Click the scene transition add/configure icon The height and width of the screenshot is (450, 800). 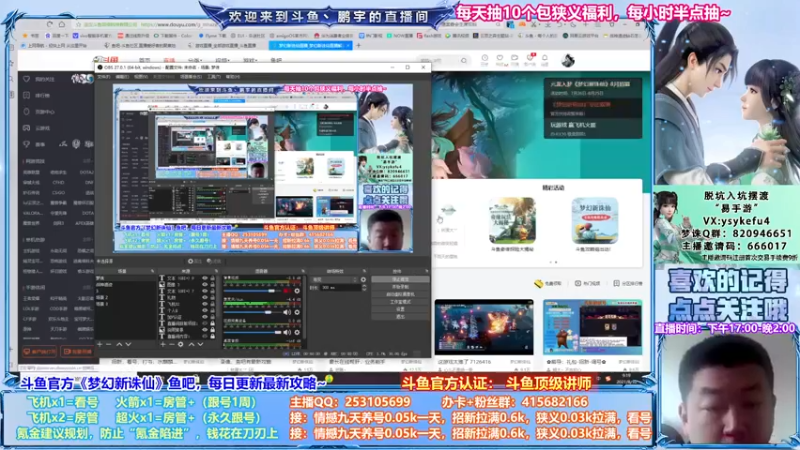coord(363,280)
